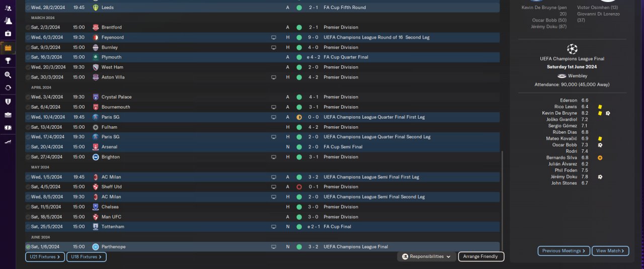Open the Competitions trophy sidebar icon

8,61
